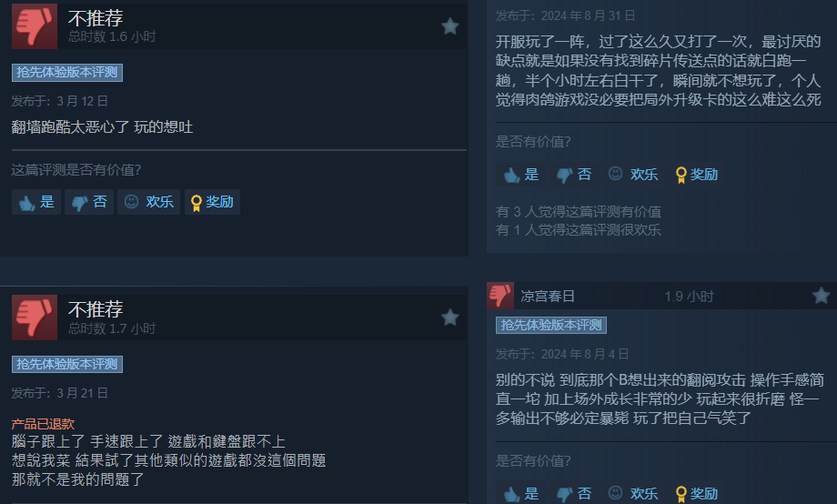The width and height of the screenshot is (837, 504).
Task: Click the star icon on the 1.7 小时 review
Action: [x=450, y=318]
